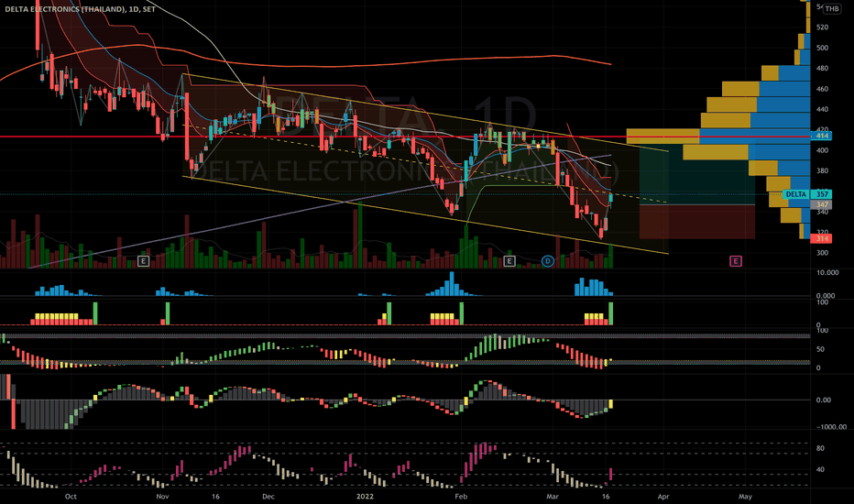This screenshot has width=854, height=504.
Task: Click the chart title DELTA ELECTRONICS (THAILAND)
Action: pos(65,9)
